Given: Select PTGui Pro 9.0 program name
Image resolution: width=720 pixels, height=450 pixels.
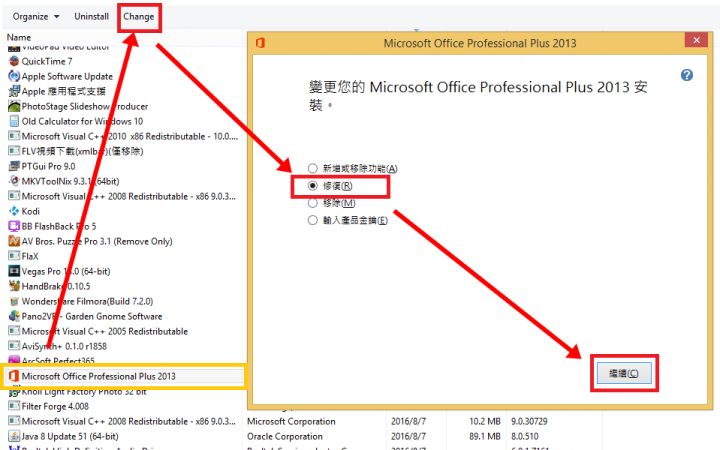Looking at the screenshot, I should point(49,166).
